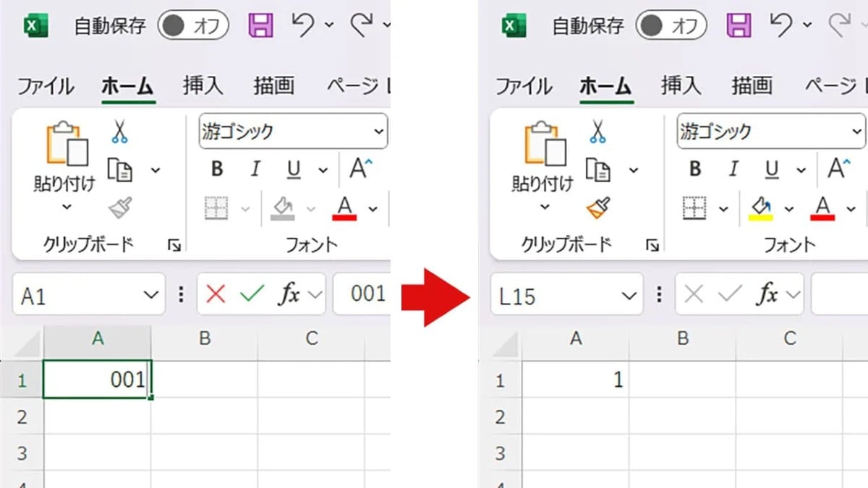This screenshot has height=488, width=868.
Task: Open the Insert Function (fx) tool
Action: tap(292, 294)
